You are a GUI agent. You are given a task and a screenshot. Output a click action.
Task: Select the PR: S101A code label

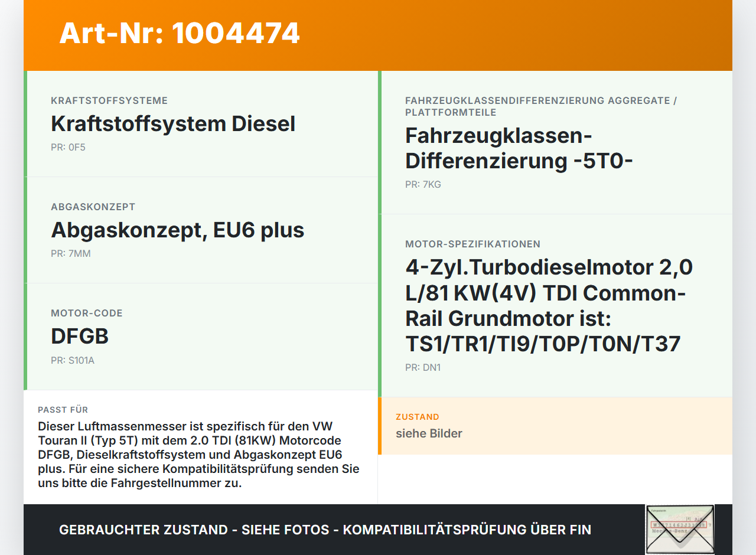click(x=71, y=360)
